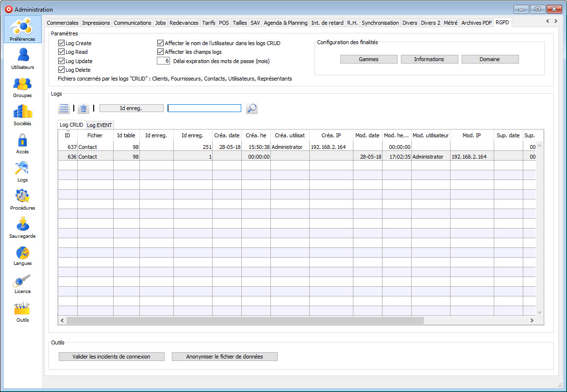Open the Accès padlock icon

(x=22, y=143)
